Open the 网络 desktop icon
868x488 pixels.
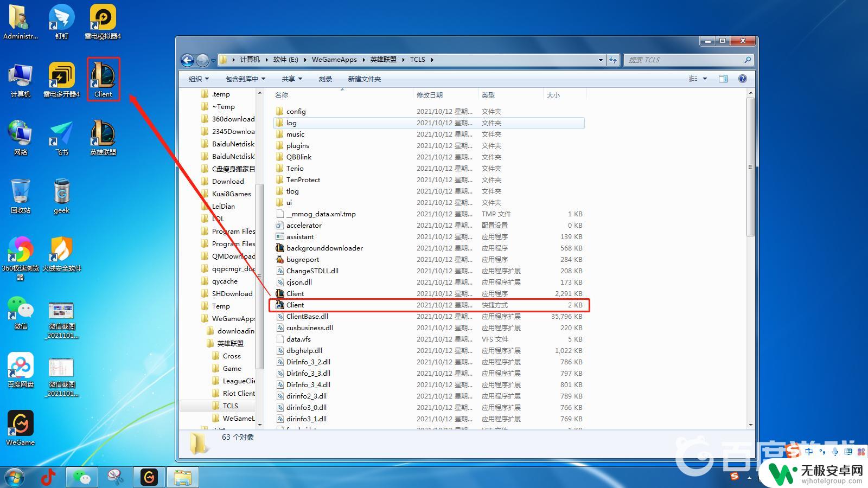[x=21, y=138]
